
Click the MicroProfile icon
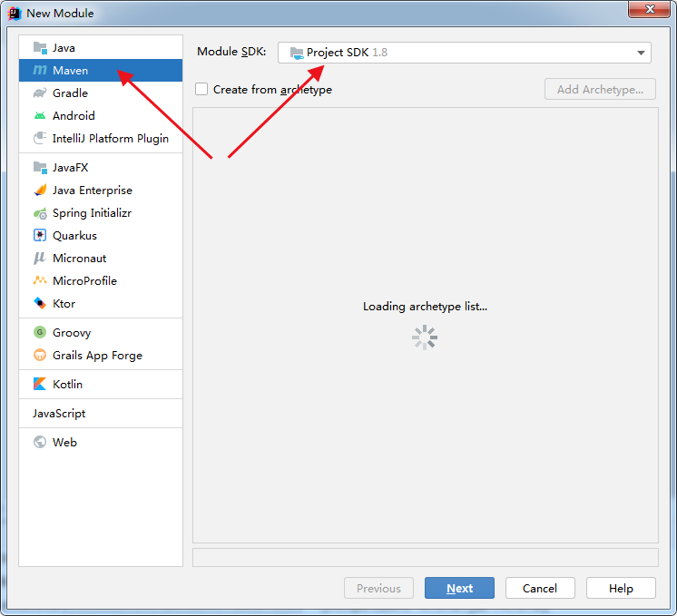click(x=40, y=280)
